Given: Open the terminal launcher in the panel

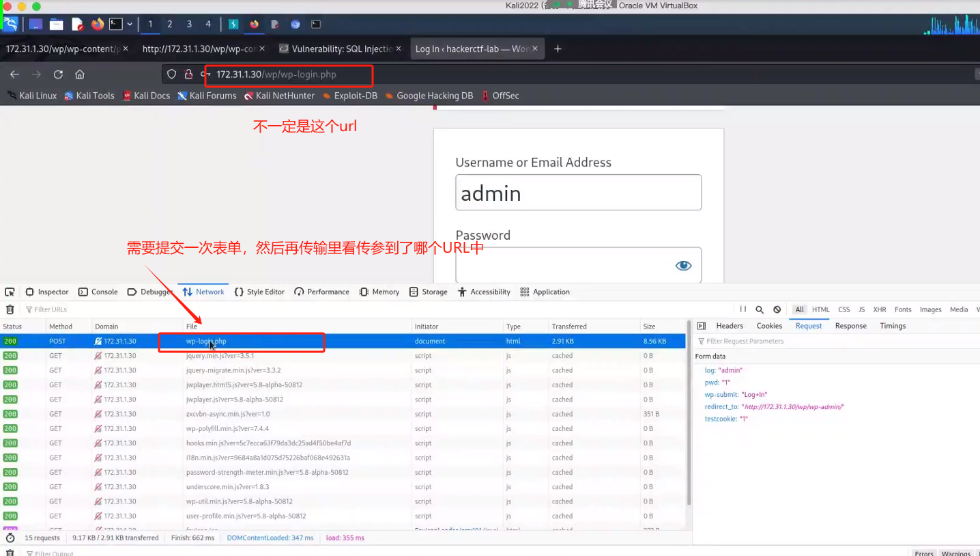Looking at the screenshot, I should pos(116,24).
